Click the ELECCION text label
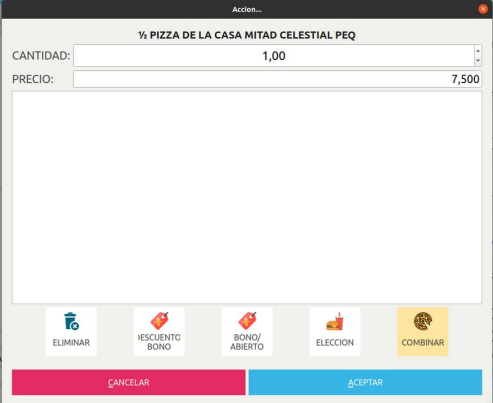Image resolution: width=493 pixels, height=403 pixels. coord(335,342)
